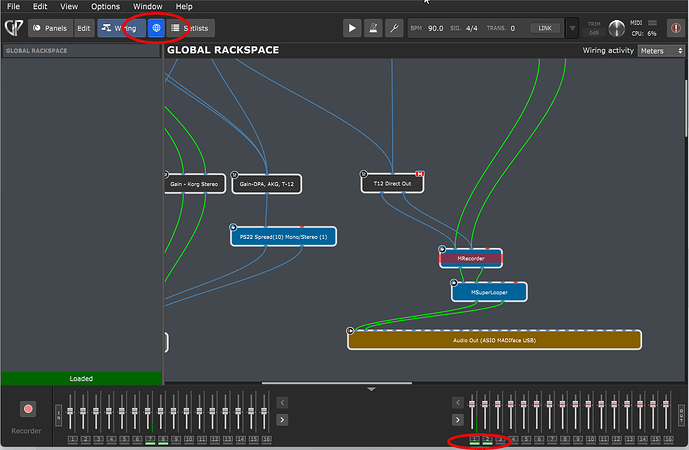
Task: Click the bypass icon on MRecorder block
Action: (442, 249)
